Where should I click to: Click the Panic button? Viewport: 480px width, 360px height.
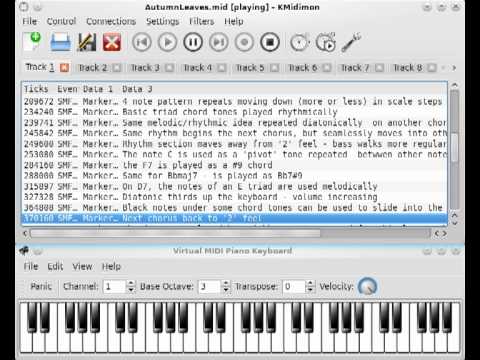[x=41, y=286]
